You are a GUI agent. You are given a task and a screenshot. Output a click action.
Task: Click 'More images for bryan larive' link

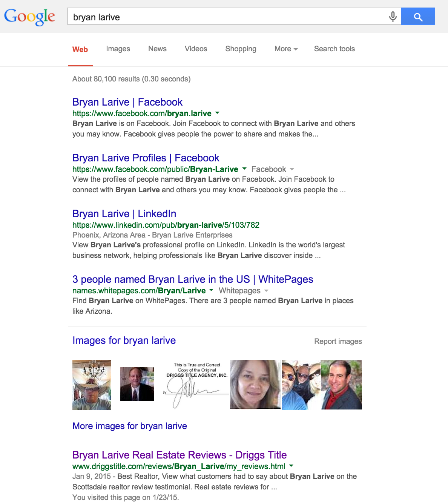129,426
